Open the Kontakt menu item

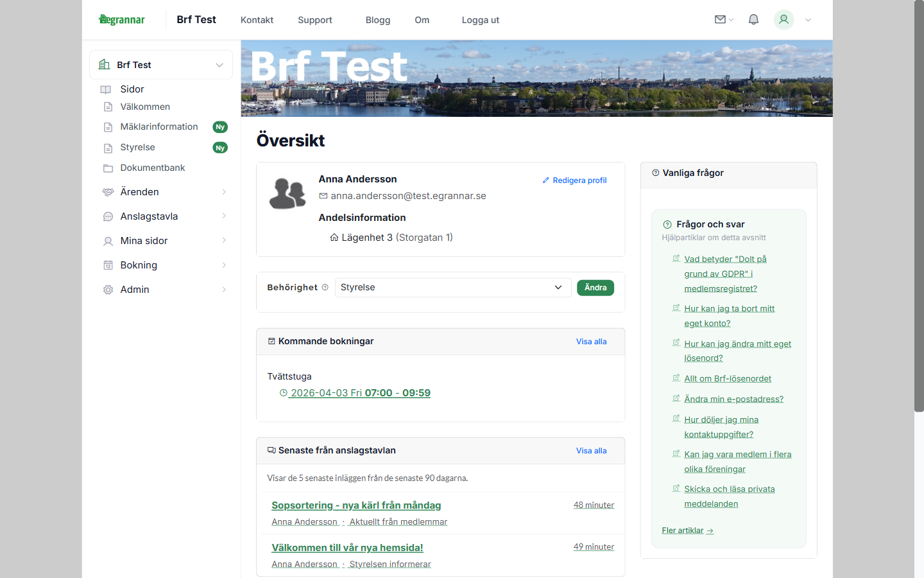click(x=257, y=20)
